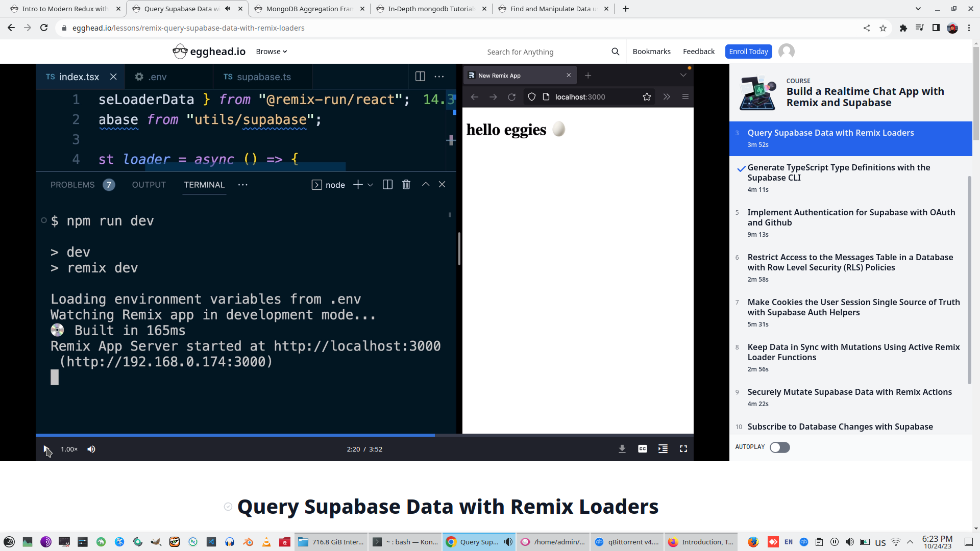Download the lesson video

click(622, 449)
